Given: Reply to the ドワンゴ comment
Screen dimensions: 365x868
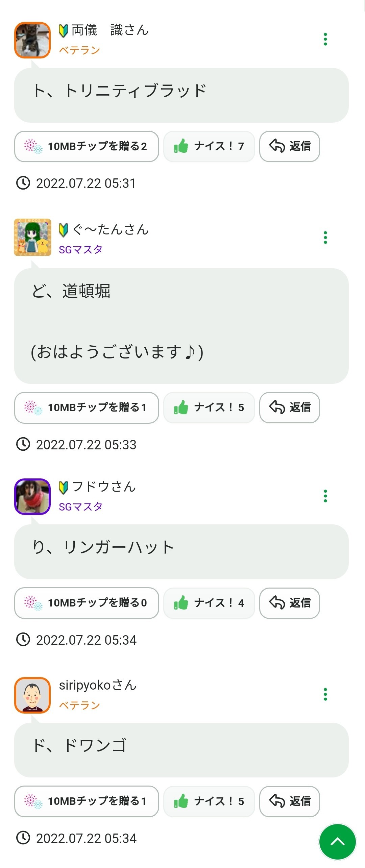Looking at the screenshot, I should pos(289,801).
